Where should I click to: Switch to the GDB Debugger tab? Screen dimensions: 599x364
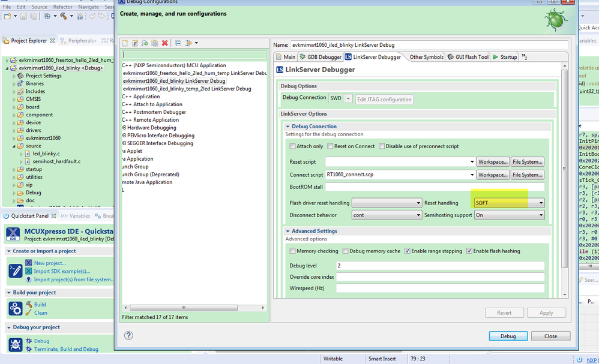click(320, 57)
